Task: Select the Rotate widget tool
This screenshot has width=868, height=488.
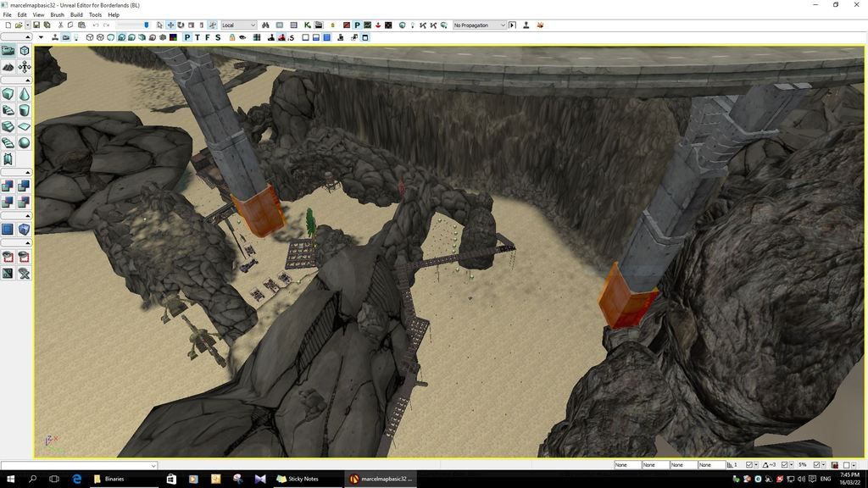Action: tap(181, 25)
